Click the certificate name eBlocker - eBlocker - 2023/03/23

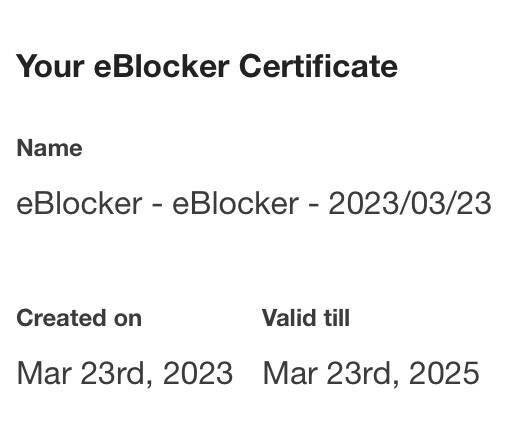254,203
